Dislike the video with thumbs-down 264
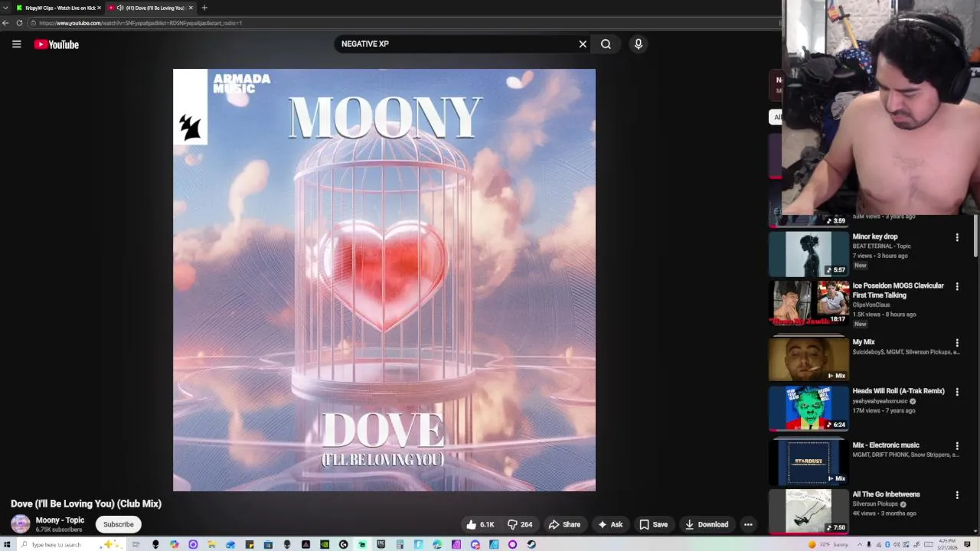The image size is (980, 551). pyautogui.click(x=520, y=524)
